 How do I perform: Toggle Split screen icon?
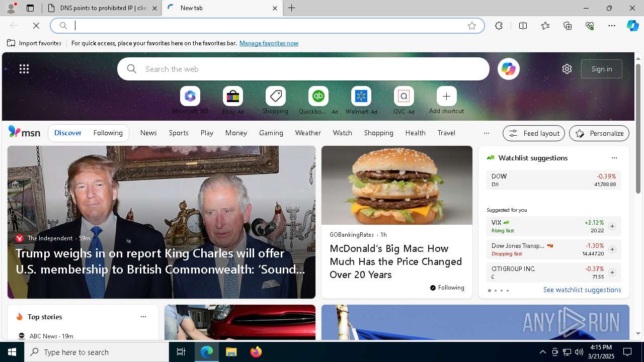tap(523, 26)
